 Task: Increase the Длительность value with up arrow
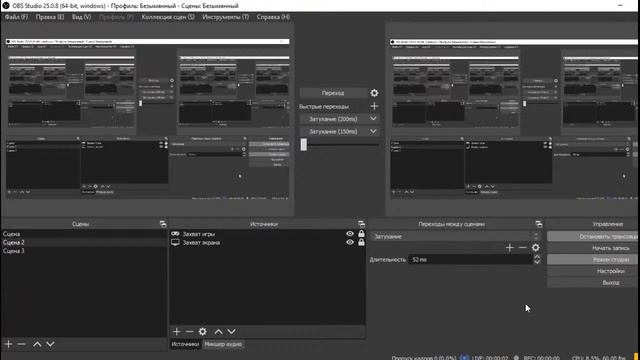click(537, 257)
